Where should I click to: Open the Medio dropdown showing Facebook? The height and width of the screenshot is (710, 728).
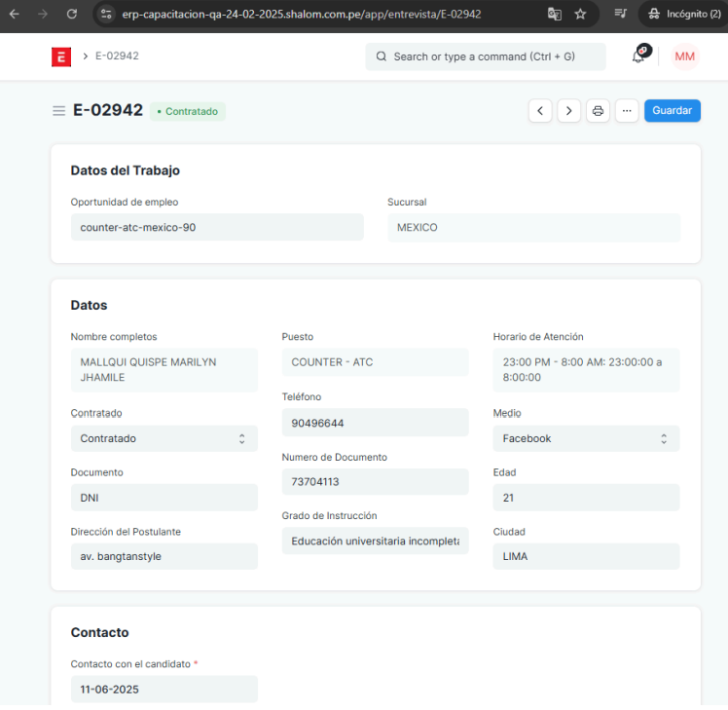[586, 438]
